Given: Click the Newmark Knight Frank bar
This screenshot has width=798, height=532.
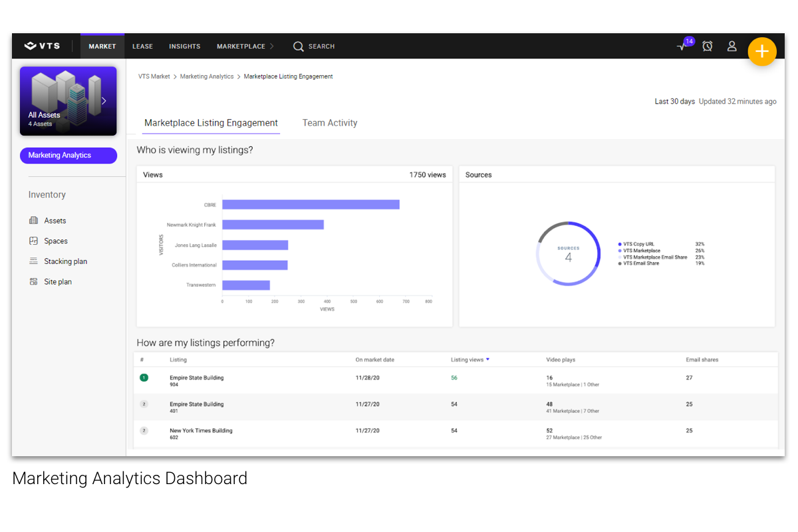Looking at the screenshot, I should (x=273, y=225).
